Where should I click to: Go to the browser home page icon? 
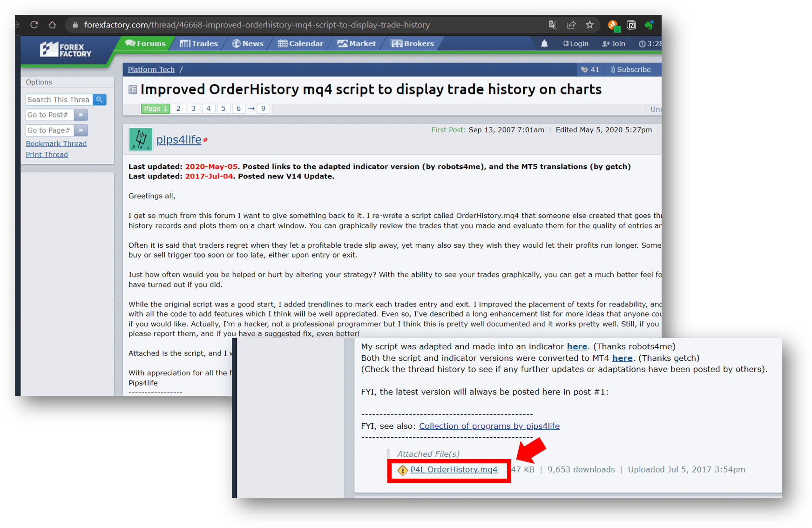(x=52, y=25)
